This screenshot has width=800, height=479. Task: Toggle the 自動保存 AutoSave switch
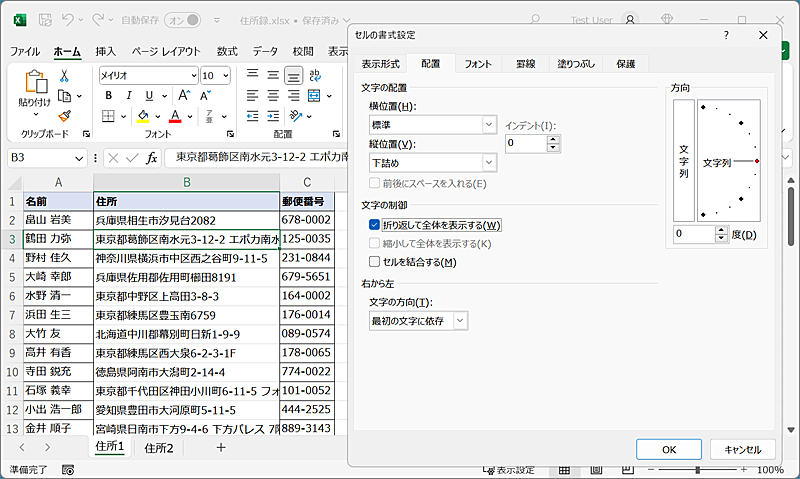[x=180, y=19]
